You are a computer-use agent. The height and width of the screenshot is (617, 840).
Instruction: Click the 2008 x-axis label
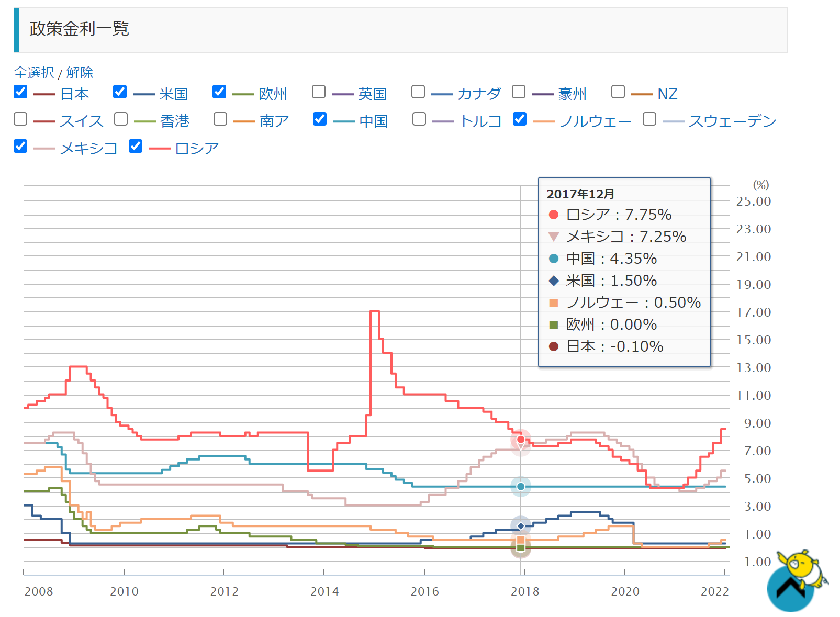(39, 591)
